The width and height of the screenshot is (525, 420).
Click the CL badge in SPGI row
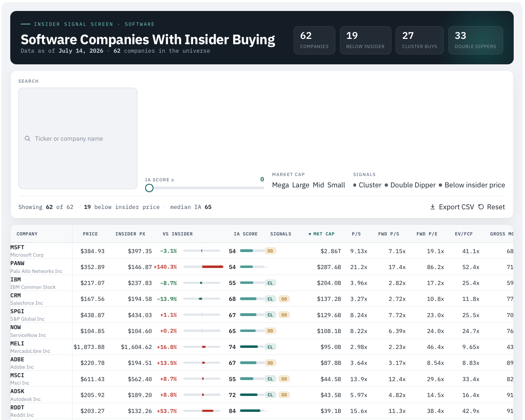270,315
